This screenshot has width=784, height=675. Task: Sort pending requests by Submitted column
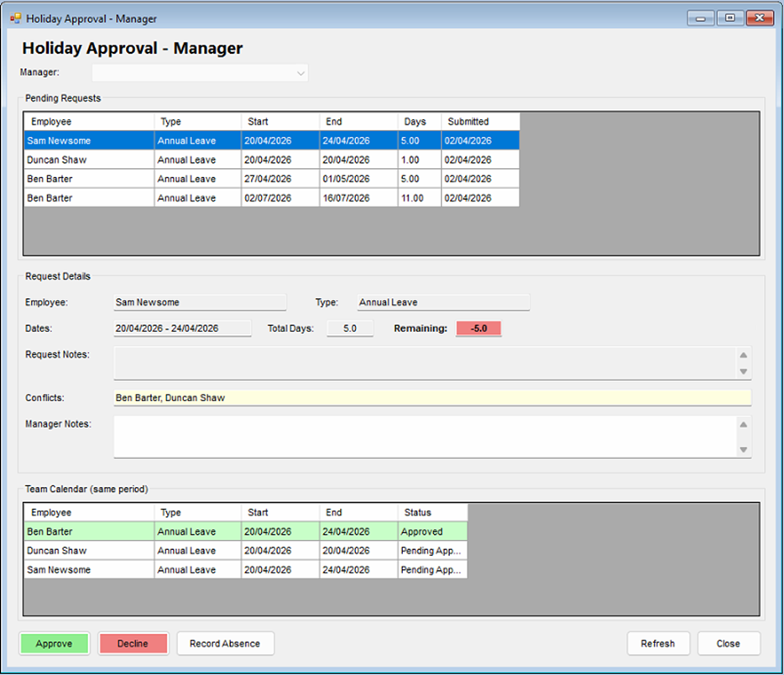pyautogui.click(x=480, y=122)
